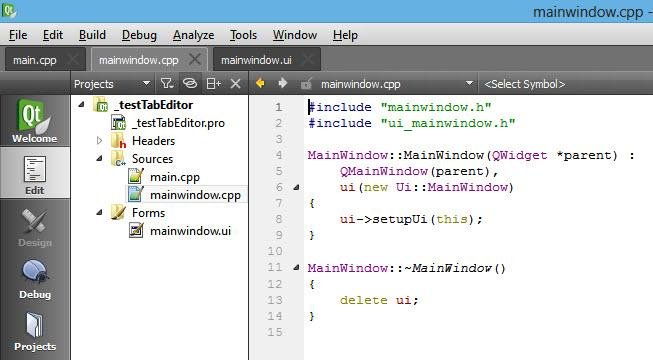Toggle the file lock icon beside mainwindow.cpp
This screenshot has height=360, width=653.
pos(306,84)
